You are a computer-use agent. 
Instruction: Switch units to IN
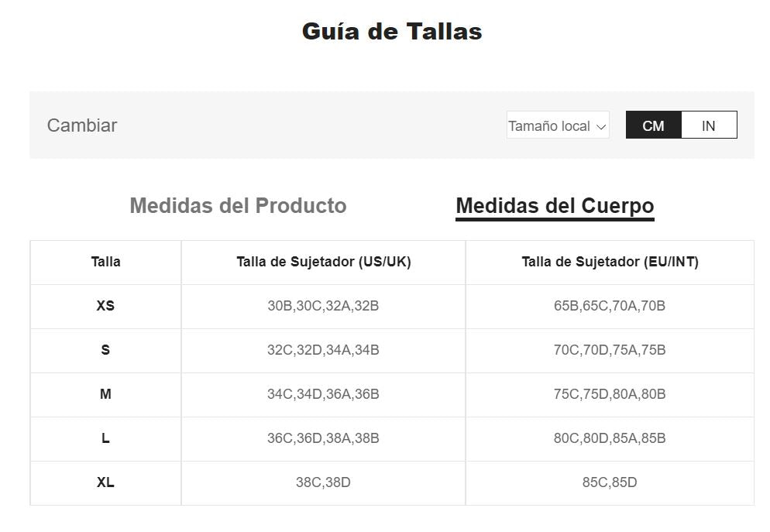[708, 125]
